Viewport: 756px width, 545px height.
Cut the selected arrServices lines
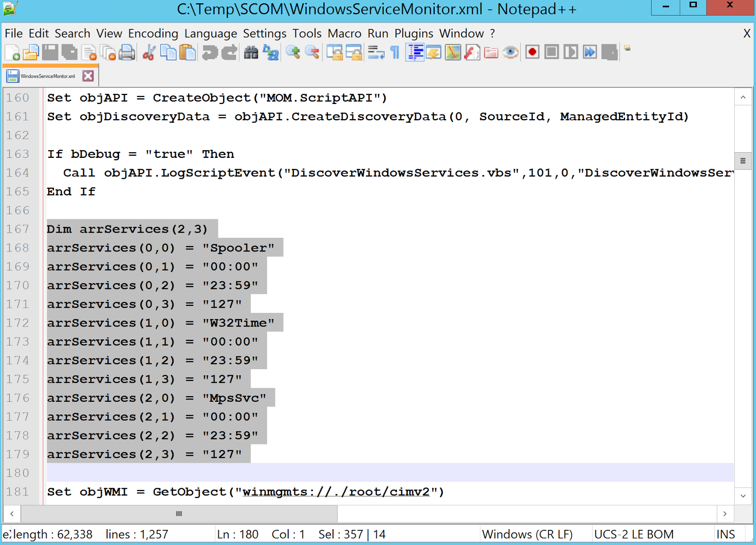149,52
